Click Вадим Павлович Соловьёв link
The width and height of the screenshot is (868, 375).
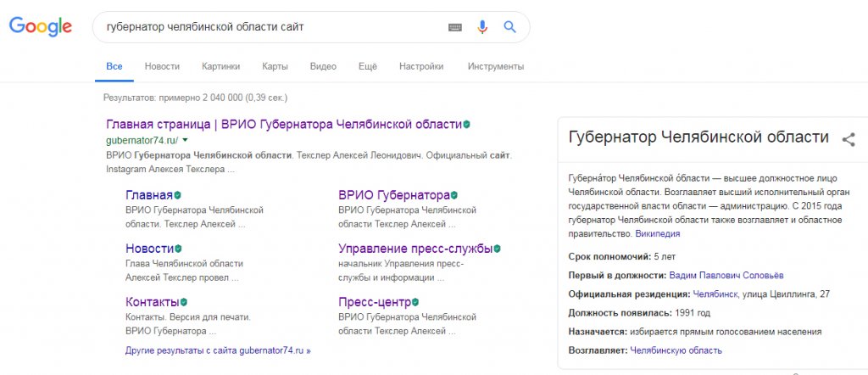726,275
